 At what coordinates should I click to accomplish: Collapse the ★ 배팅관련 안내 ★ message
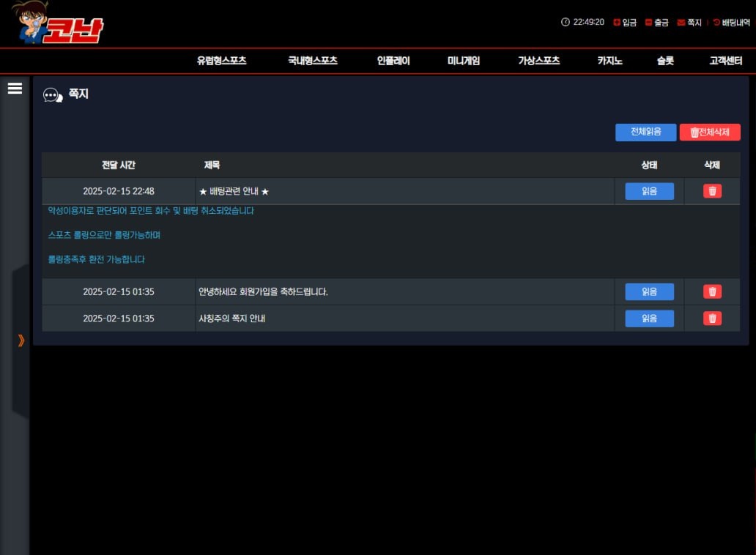click(234, 191)
